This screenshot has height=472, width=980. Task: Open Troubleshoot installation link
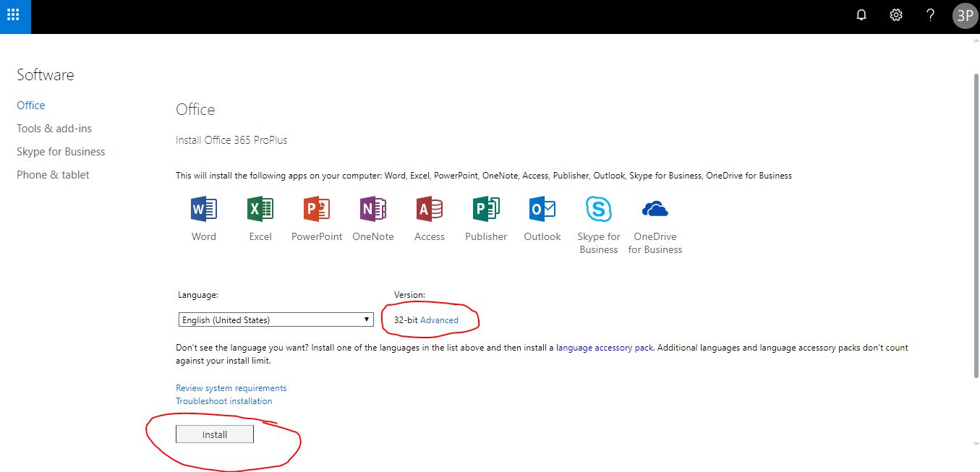pos(223,401)
